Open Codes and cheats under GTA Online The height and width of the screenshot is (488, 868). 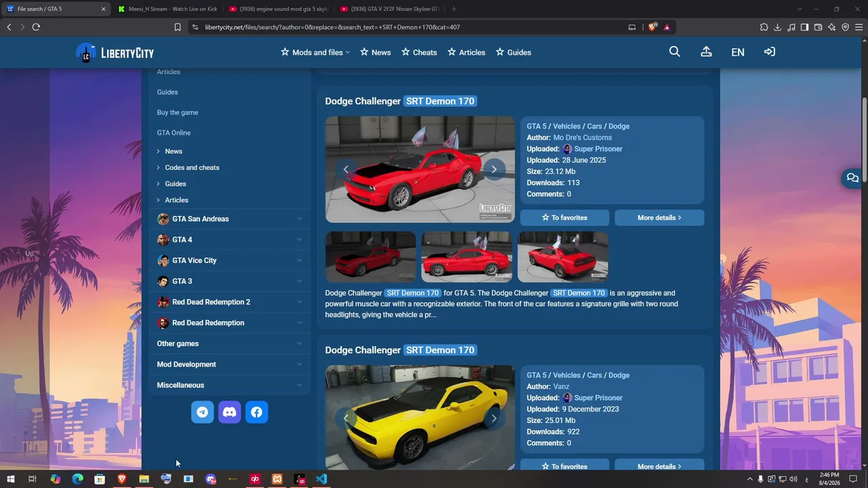coord(192,167)
